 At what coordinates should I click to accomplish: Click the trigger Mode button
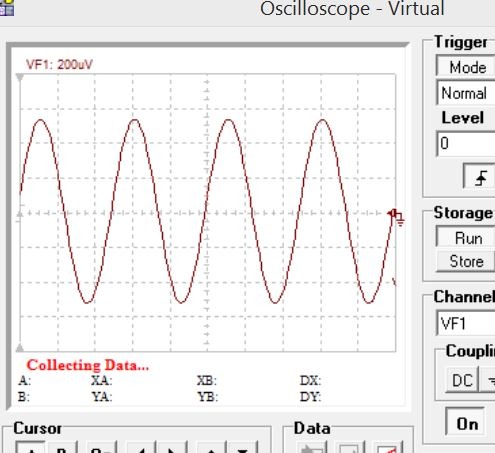click(x=466, y=66)
